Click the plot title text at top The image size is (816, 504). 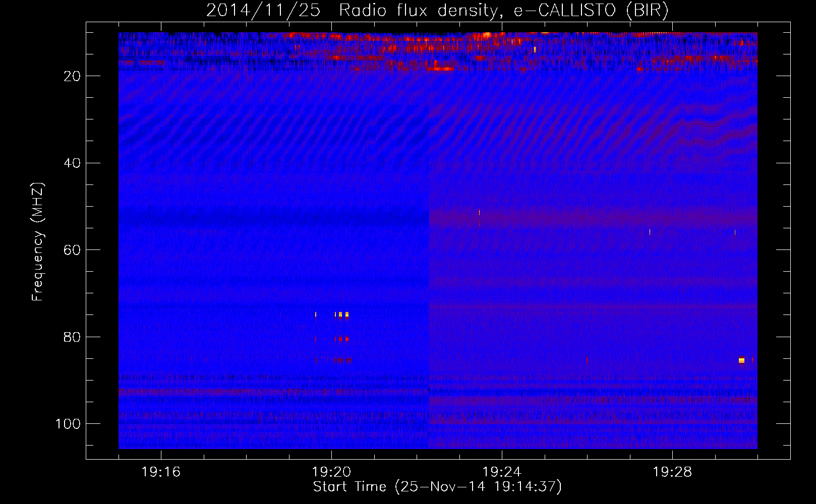[x=437, y=11]
